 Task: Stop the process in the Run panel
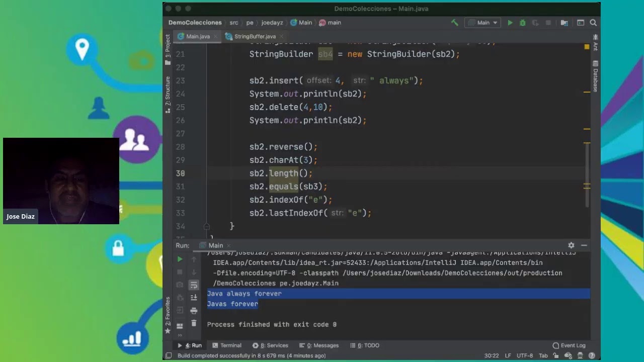click(x=180, y=272)
